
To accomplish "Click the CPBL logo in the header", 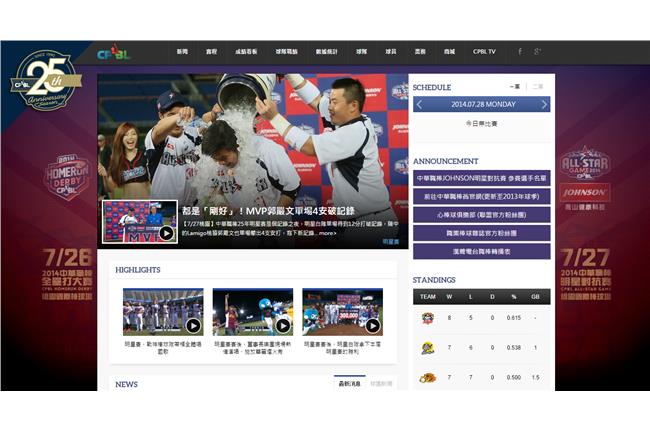I will tap(114, 52).
